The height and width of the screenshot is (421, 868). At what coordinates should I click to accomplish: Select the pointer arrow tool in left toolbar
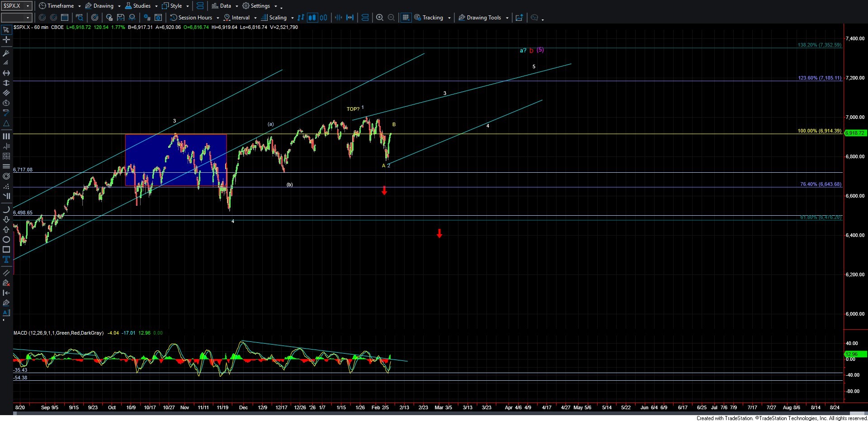pyautogui.click(x=6, y=30)
